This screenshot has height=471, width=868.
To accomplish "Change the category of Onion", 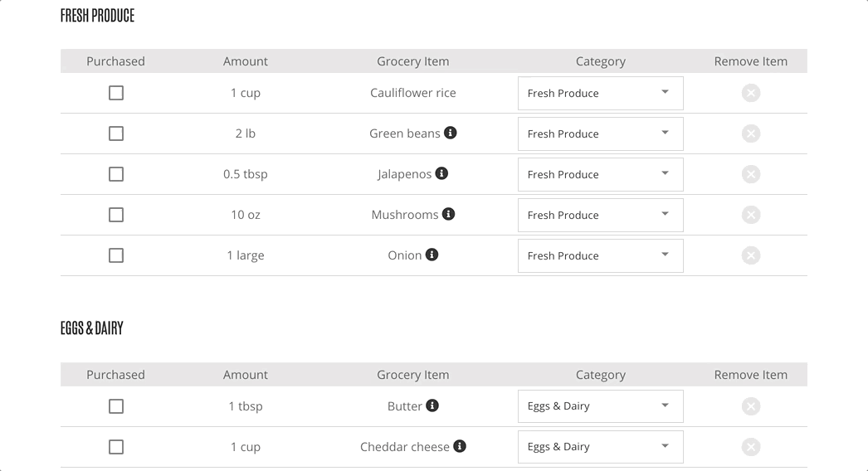I will tap(600, 255).
